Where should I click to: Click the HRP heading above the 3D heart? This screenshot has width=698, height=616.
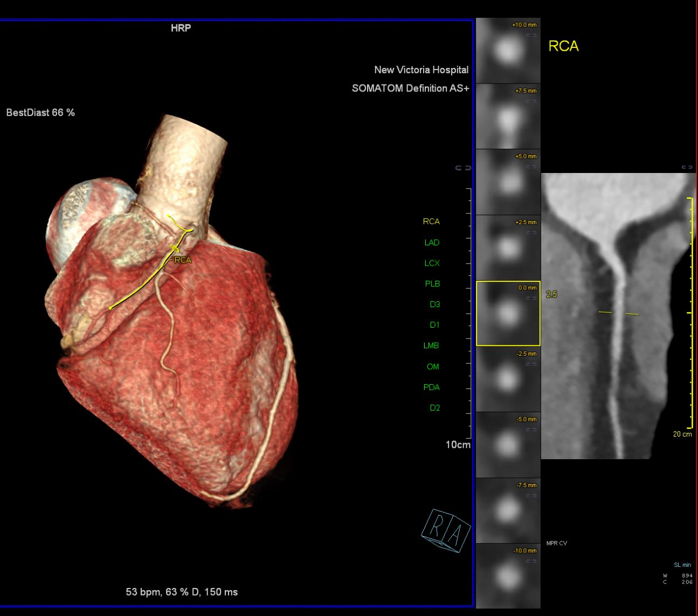tap(181, 29)
